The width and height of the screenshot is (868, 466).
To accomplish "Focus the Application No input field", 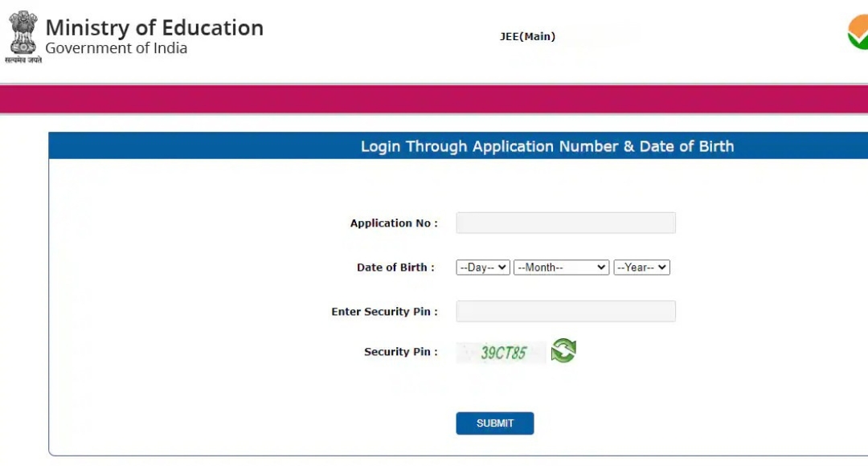I will (x=566, y=223).
